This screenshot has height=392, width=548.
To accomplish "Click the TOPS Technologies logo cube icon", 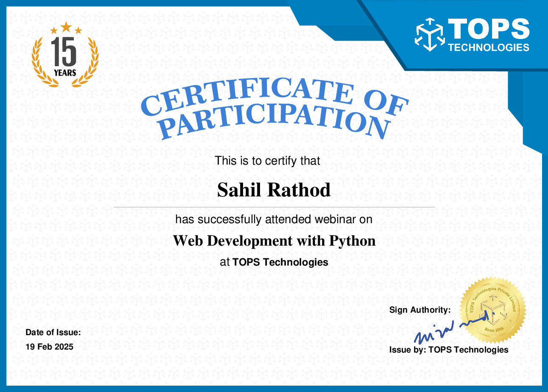I will 430,34.
